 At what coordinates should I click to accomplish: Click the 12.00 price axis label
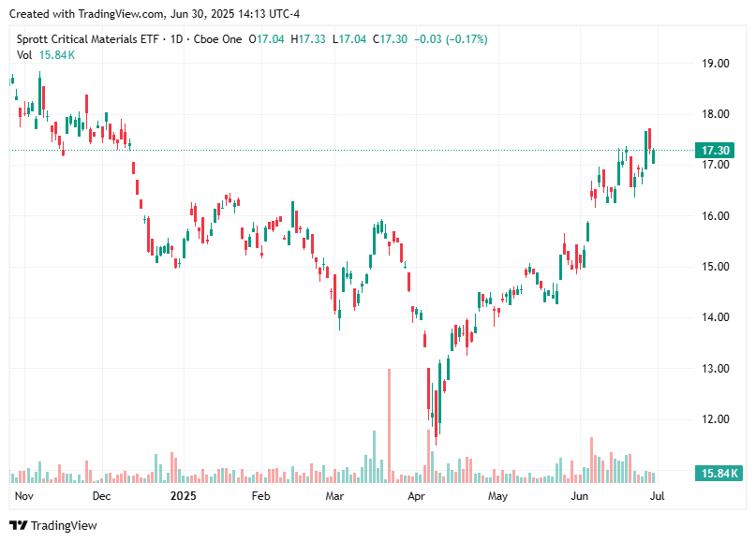click(715, 419)
